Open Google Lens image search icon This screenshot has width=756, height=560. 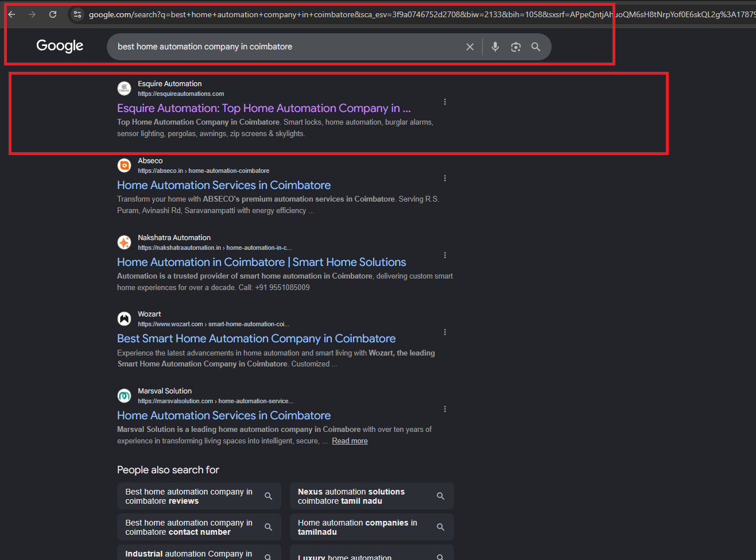pyautogui.click(x=515, y=47)
